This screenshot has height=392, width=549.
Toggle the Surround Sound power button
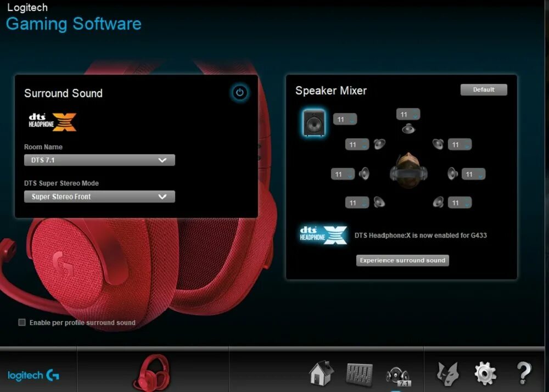pyautogui.click(x=240, y=93)
